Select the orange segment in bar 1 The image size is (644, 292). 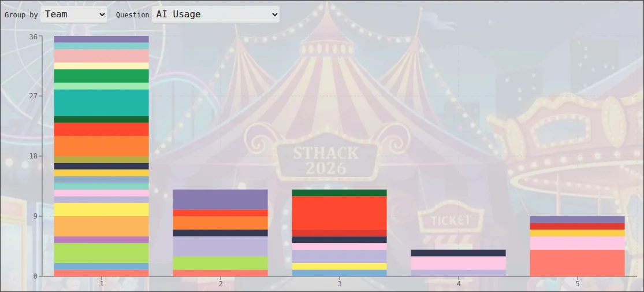click(x=102, y=146)
